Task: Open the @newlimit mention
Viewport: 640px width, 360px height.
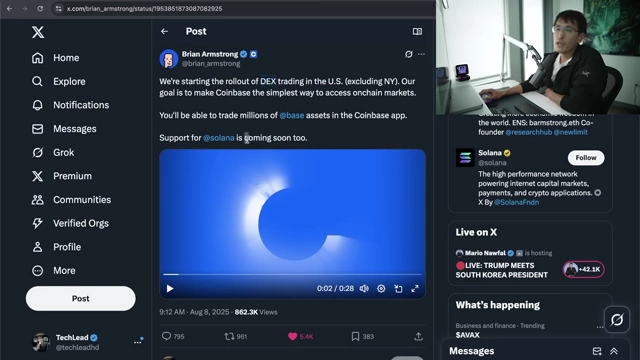Action: click(571, 132)
